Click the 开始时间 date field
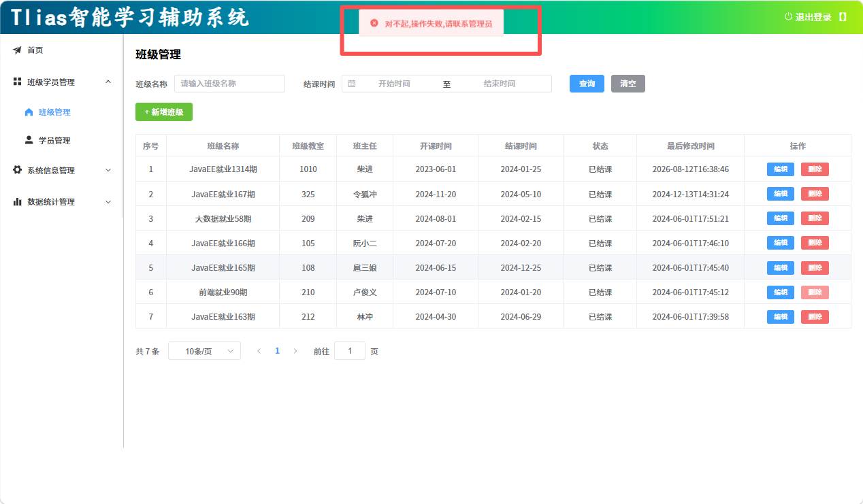The height and width of the screenshot is (504, 863). pos(394,84)
